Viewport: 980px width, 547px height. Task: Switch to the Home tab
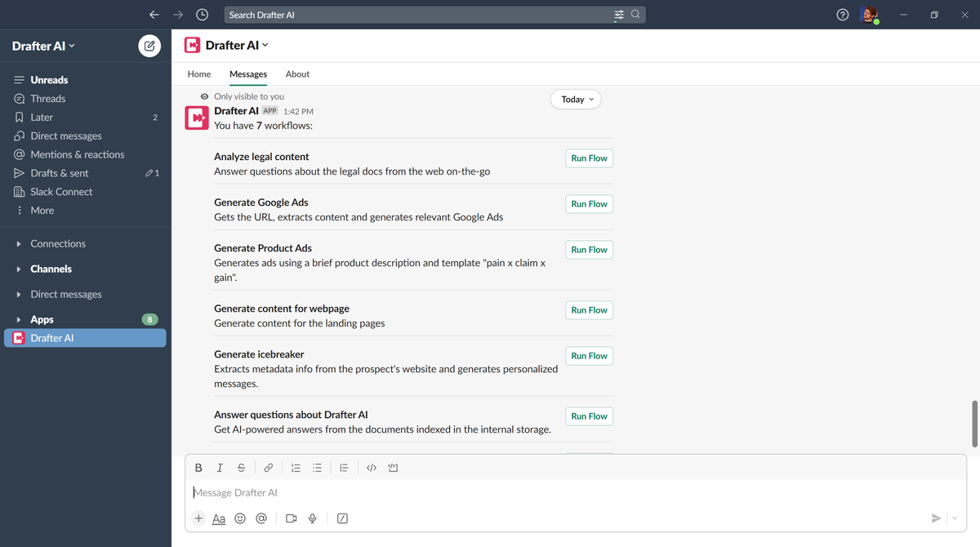pos(199,73)
